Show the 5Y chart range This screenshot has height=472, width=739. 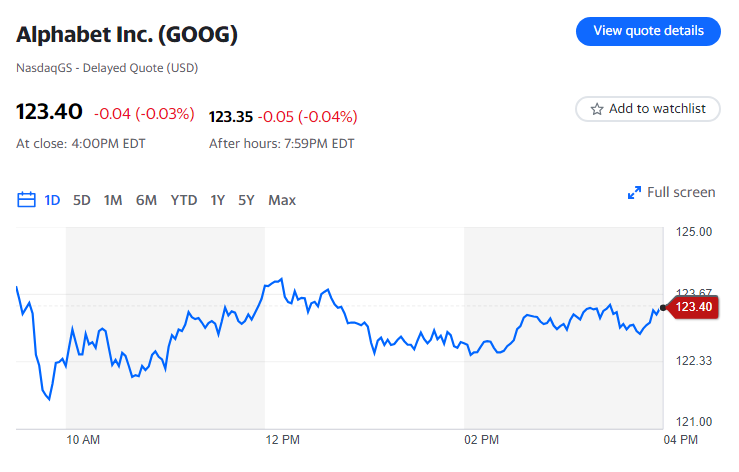[246, 200]
